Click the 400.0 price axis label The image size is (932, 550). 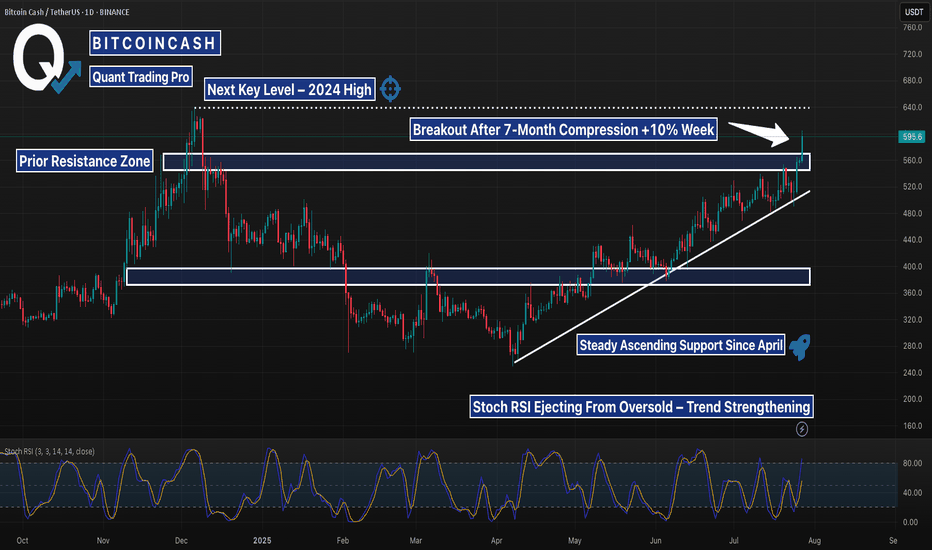point(912,266)
